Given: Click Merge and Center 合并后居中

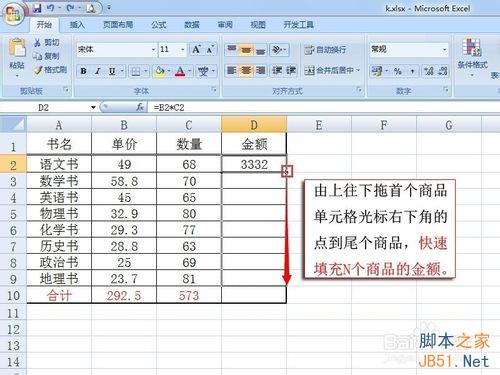Looking at the screenshot, I should point(329,70).
